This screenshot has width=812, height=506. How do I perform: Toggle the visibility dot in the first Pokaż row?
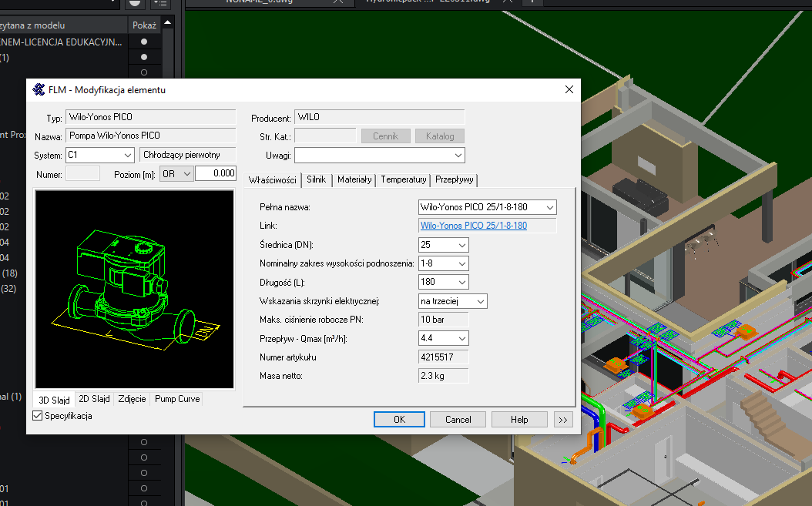click(x=144, y=42)
